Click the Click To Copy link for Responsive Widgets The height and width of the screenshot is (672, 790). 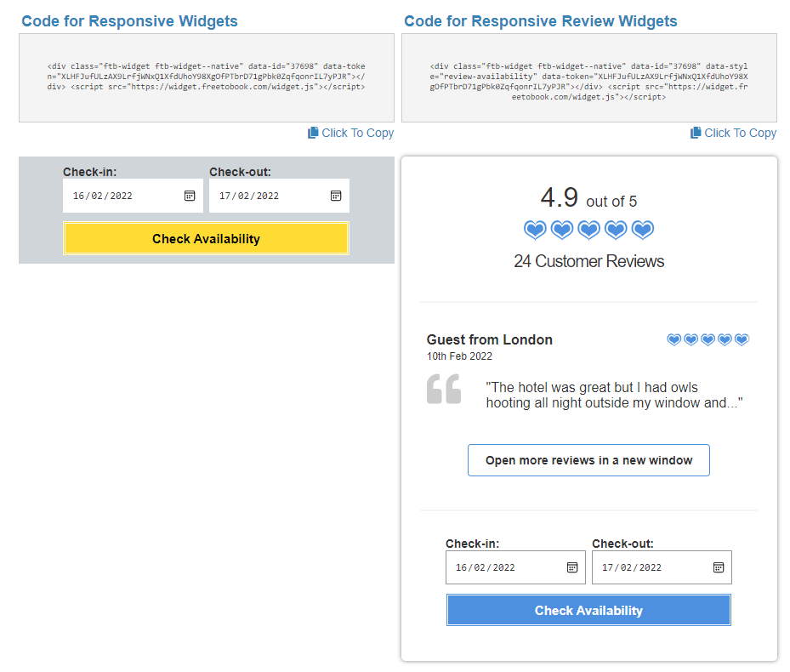coord(357,133)
